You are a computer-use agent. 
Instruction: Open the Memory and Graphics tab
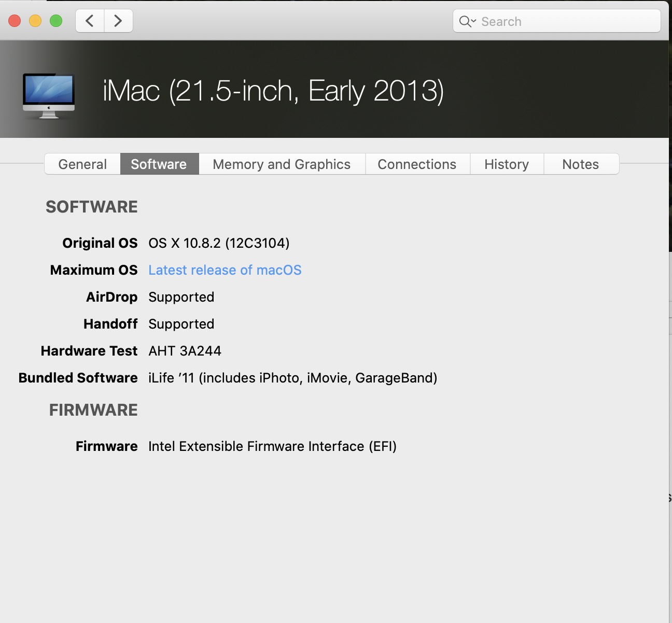[282, 164]
